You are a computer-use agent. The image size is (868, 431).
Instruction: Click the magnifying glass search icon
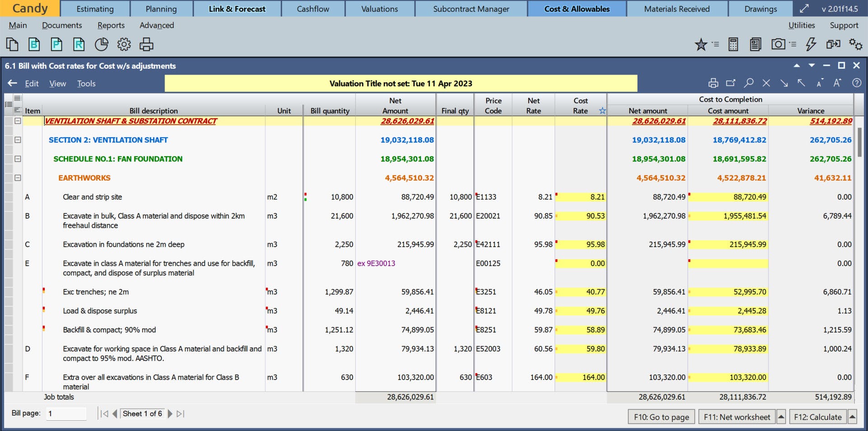(x=749, y=83)
